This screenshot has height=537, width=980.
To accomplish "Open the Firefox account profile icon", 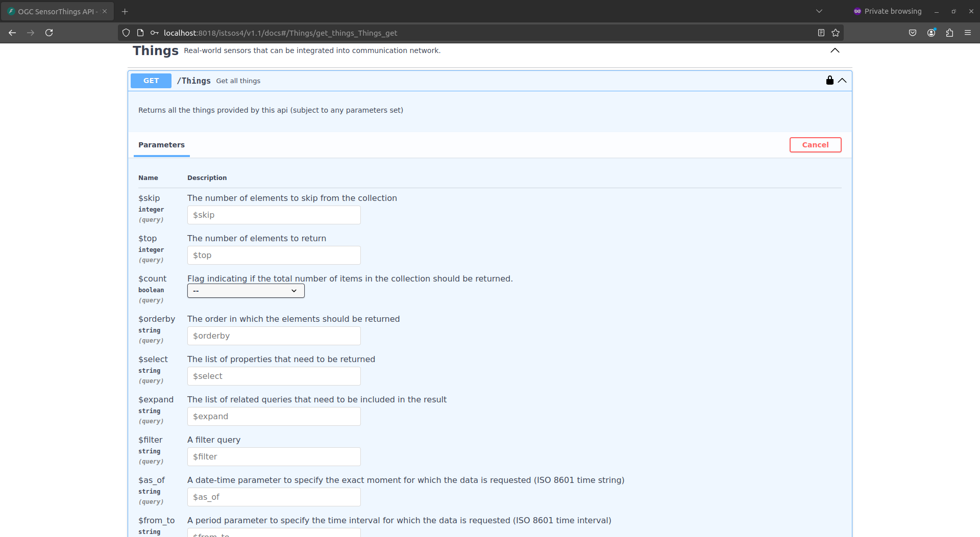I will (931, 33).
